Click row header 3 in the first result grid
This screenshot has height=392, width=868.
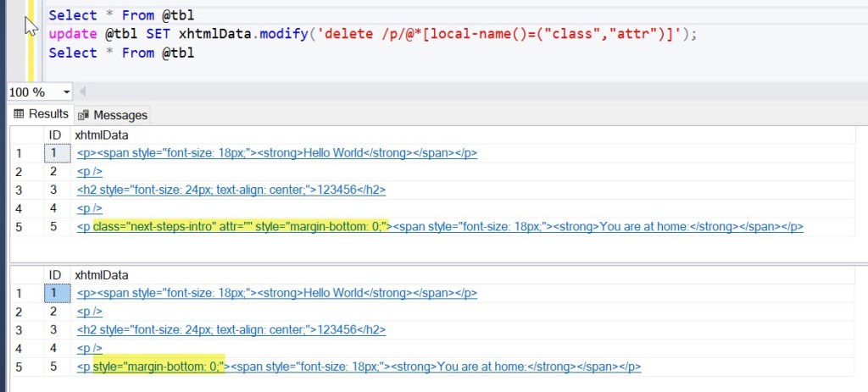[x=20, y=190]
